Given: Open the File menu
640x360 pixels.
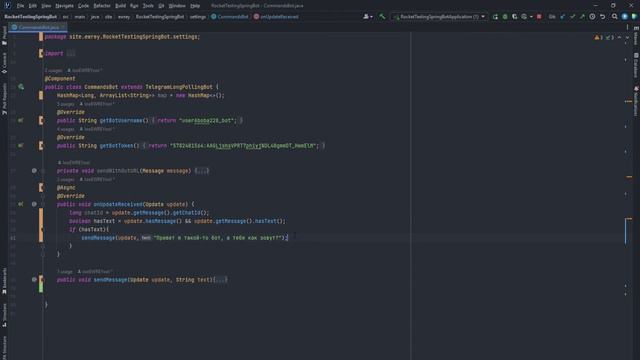Looking at the screenshot, I should click(x=20, y=6).
